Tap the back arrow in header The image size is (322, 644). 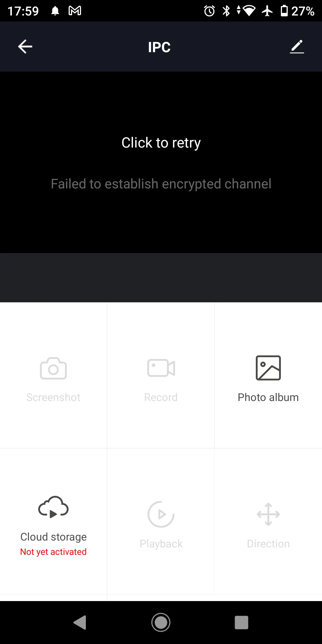pyautogui.click(x=25, y=47)
